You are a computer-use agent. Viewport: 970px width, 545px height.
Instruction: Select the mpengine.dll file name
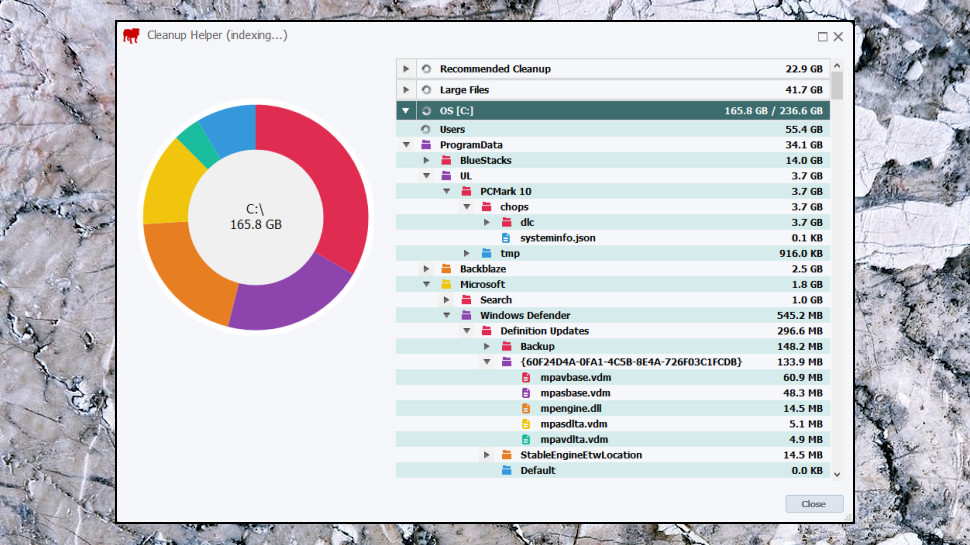click(571, 408)
